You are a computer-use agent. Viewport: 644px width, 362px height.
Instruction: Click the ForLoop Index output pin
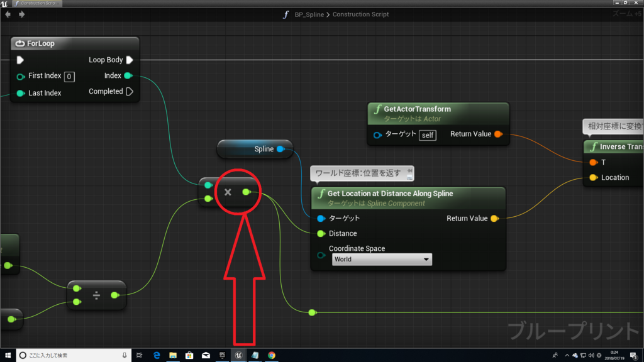point(128,75)
